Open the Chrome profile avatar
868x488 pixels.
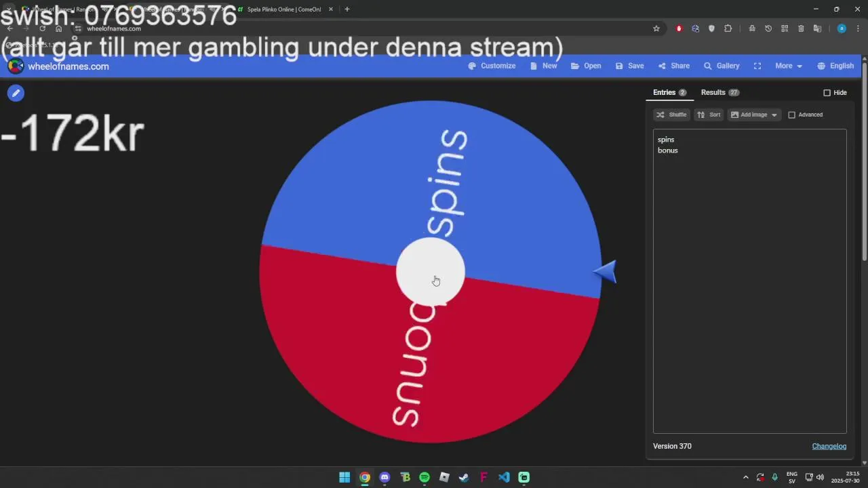click(x=842, y=28)
